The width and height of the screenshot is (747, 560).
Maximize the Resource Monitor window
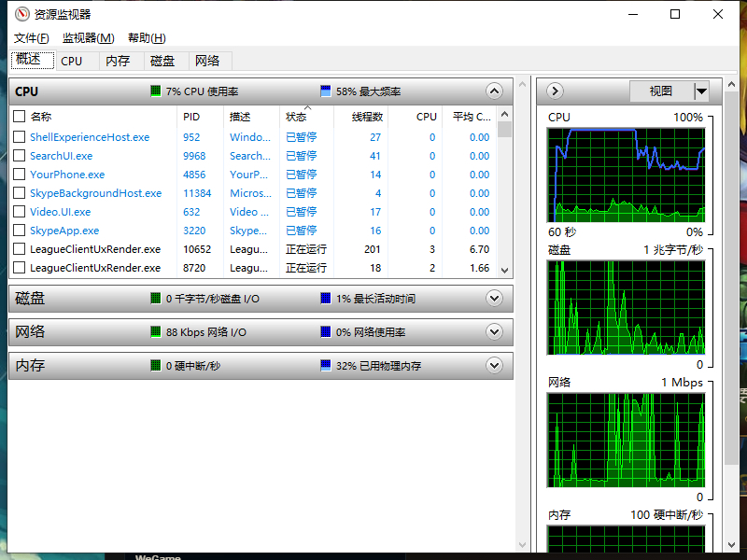[675, 14]
